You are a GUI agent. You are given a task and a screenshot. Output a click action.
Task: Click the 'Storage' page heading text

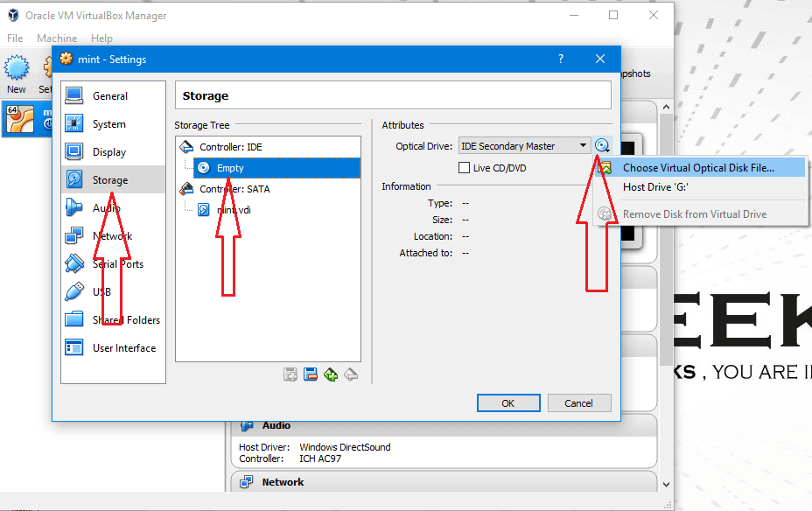(206, 95)
